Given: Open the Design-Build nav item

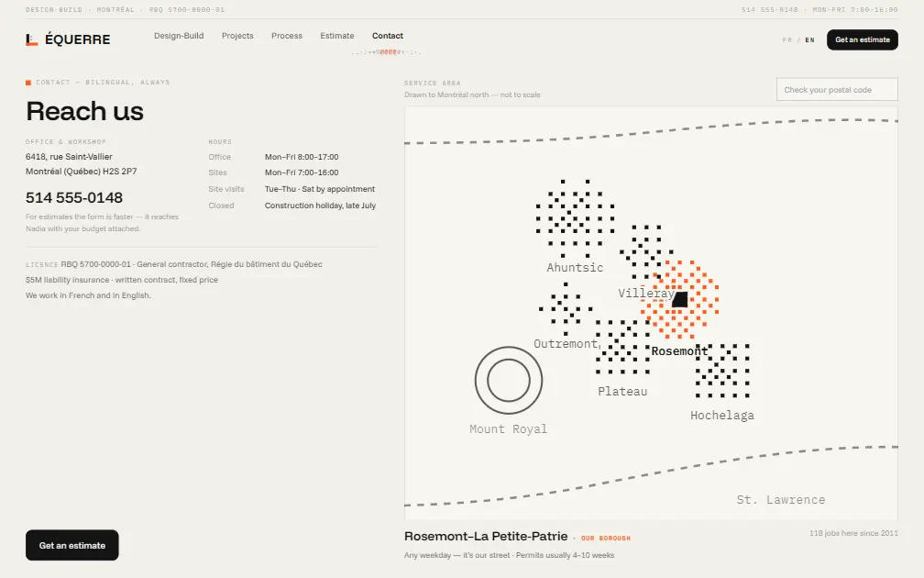Looking at the screenshot, I should [x=179, y=36].
